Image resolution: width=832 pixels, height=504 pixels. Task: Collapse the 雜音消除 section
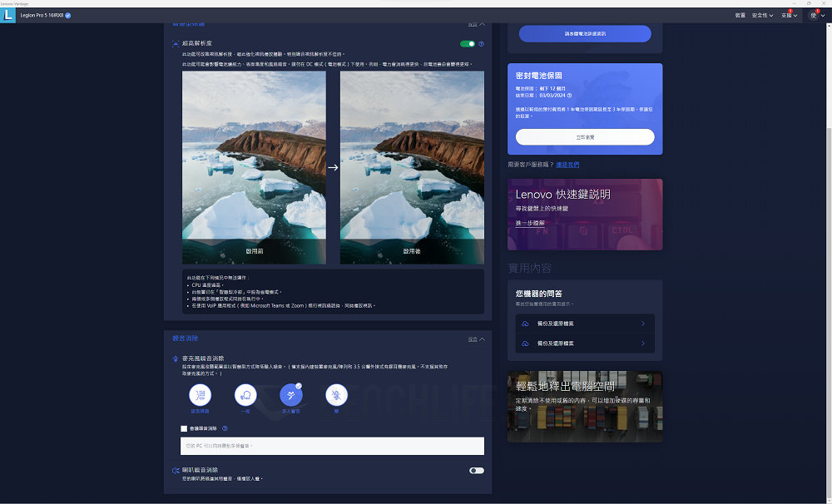[x=476, y=339]
